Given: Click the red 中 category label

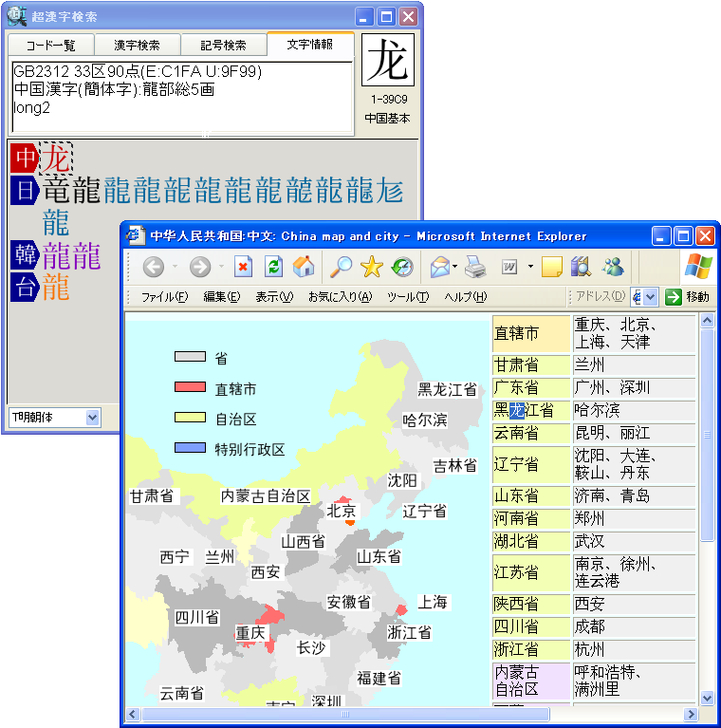Looking at the screenshot, I should point(24,159).
